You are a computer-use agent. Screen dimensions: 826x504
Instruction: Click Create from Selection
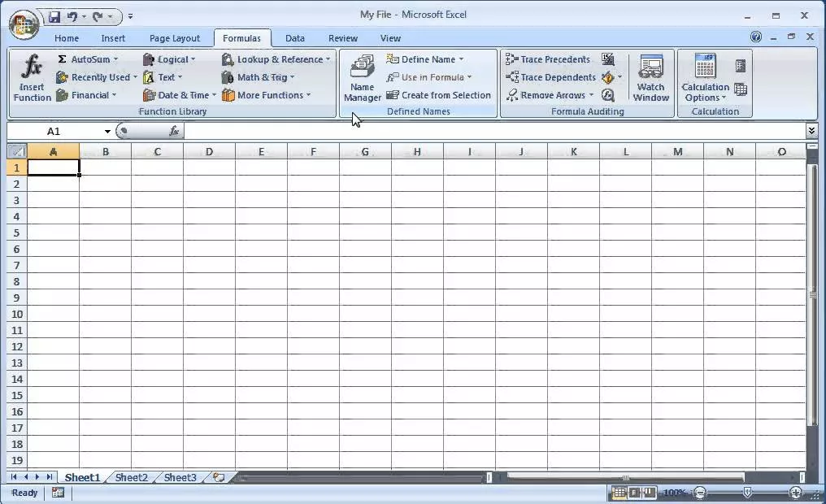439,95
